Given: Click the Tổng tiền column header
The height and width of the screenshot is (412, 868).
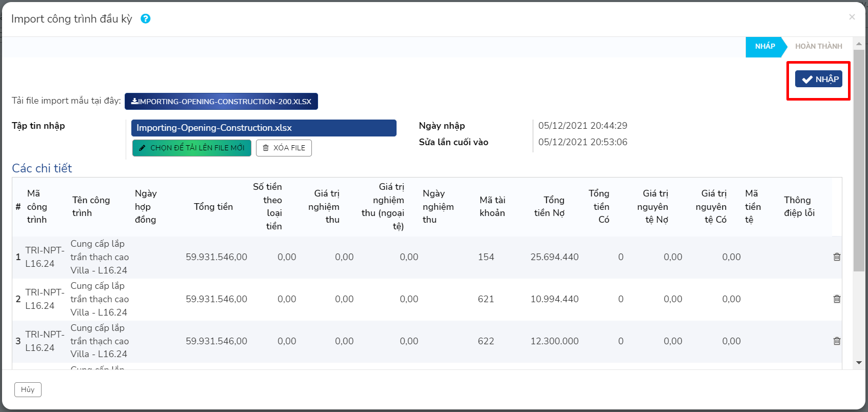Looking at the screenshot, I should 213,206.
